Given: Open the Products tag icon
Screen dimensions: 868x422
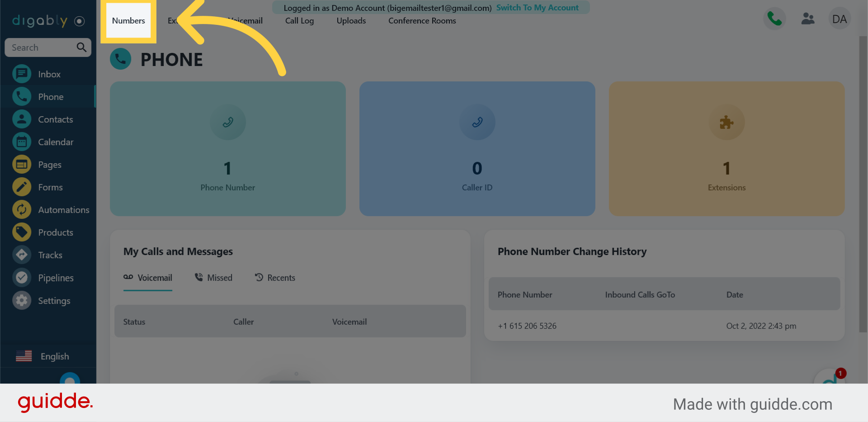Looking at the screenshot, I should pos(22,232).
